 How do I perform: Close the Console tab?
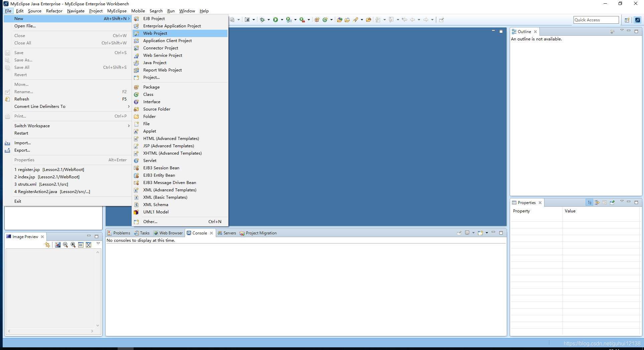click(211, 233)
